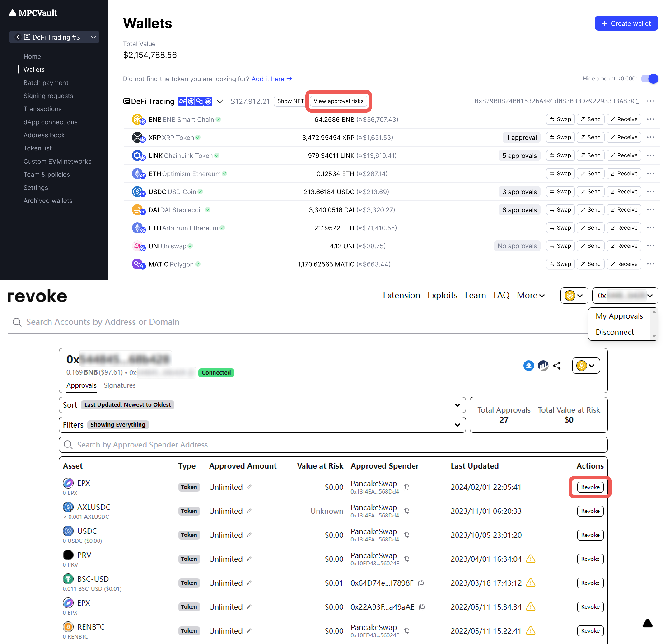Copy PancakeSwap spender address for AXLUSDC
The width and height of the screenshot is (672, 644).
coord(407,511)
